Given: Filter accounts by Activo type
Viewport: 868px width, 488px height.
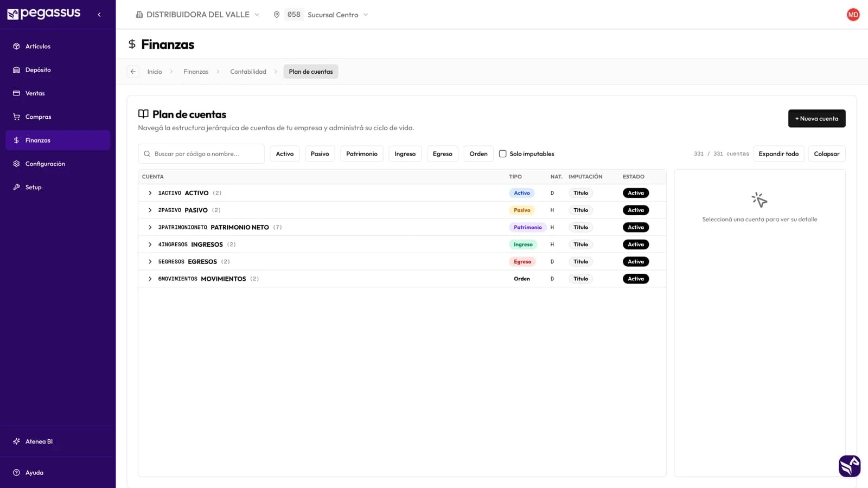Looking at the screenshot, I should (x=285, y=154).
